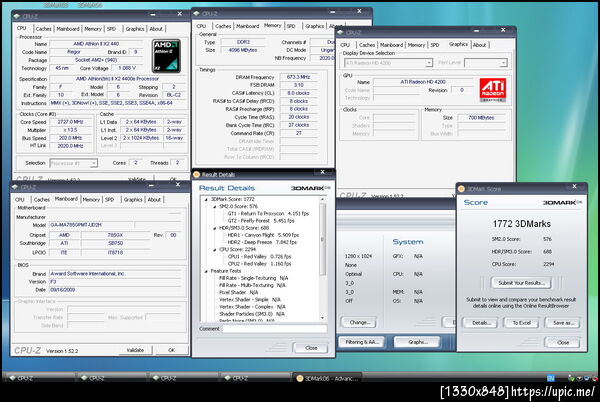
Task: Click the EN language indicator in system tray
Action: (550, 378)
